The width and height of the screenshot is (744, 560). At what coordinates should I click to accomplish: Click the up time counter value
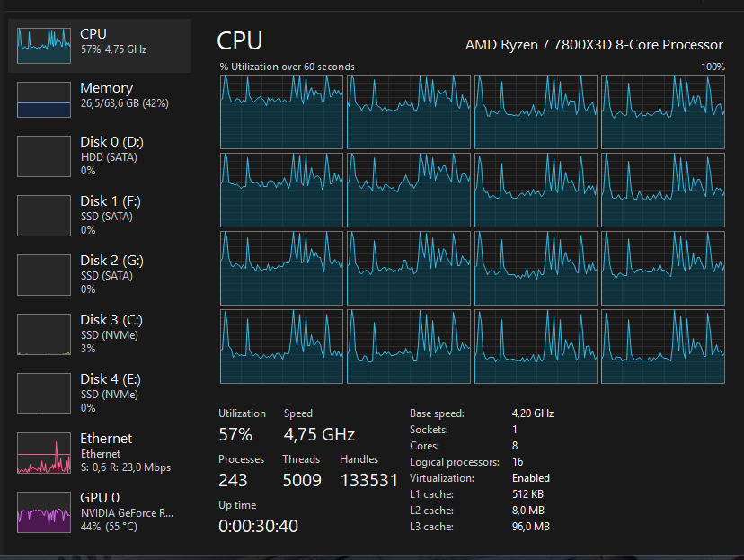coord(258,526)
